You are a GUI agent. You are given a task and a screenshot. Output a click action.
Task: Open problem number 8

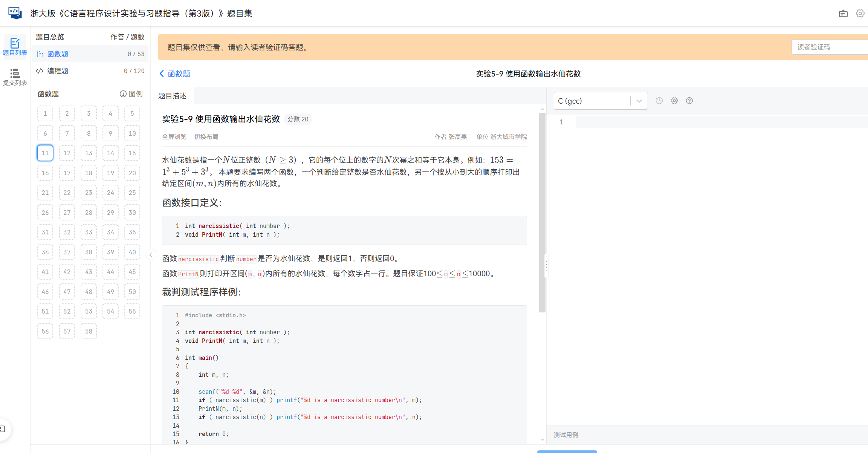[x=89, y=133]
